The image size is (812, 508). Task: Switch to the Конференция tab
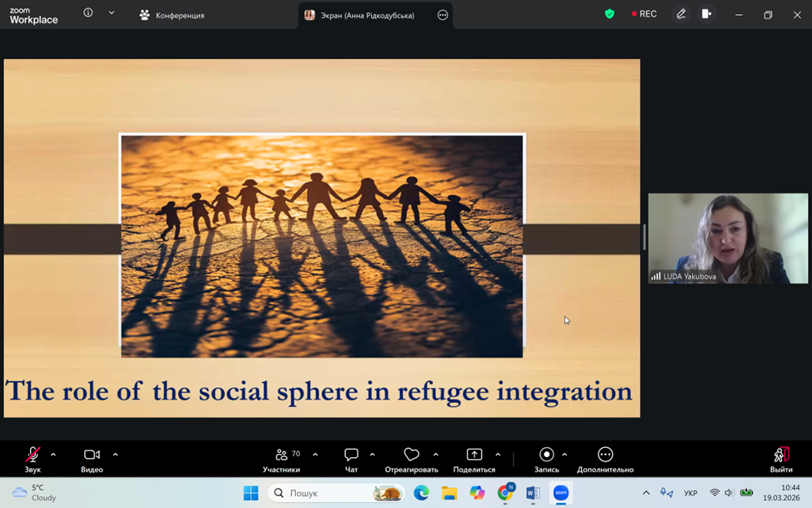(x=172, y=15)
